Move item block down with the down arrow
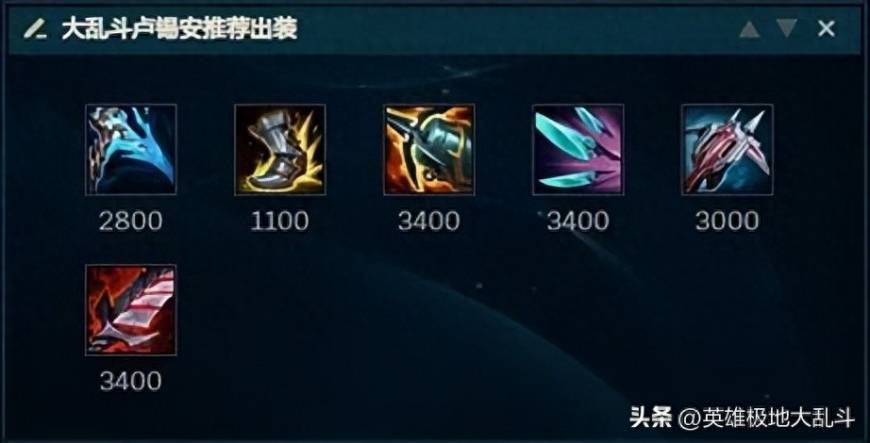 787,28
